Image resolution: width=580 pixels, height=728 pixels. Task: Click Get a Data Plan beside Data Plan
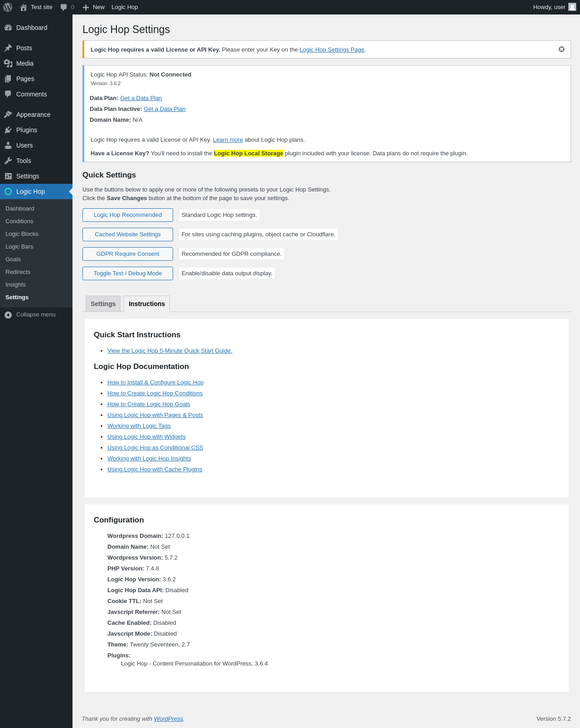[141, 98]
